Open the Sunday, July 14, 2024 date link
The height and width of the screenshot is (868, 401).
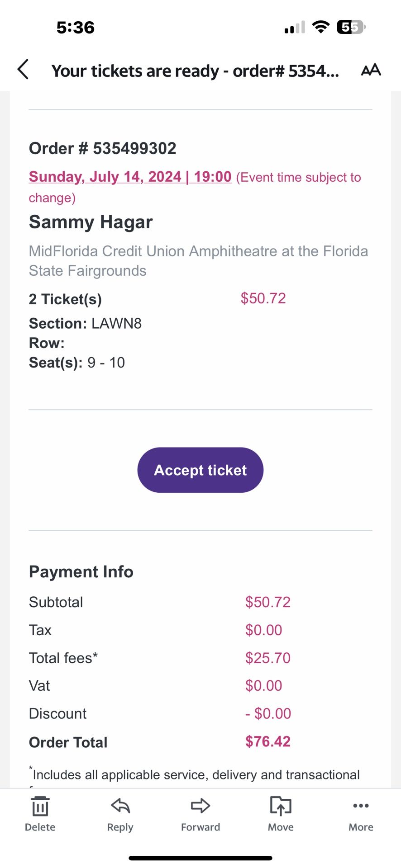click(130, 177)
